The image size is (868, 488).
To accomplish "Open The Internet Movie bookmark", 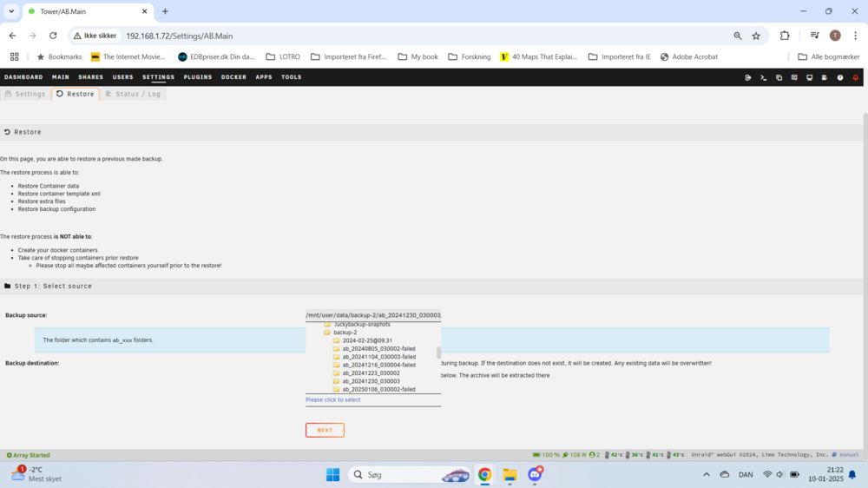I will coord(128,56).
